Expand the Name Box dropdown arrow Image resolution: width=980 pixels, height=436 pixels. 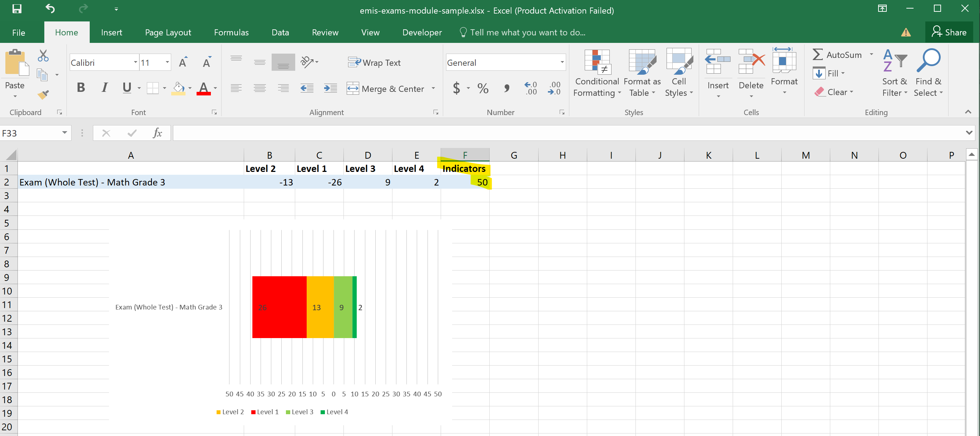tap(64, 133)
